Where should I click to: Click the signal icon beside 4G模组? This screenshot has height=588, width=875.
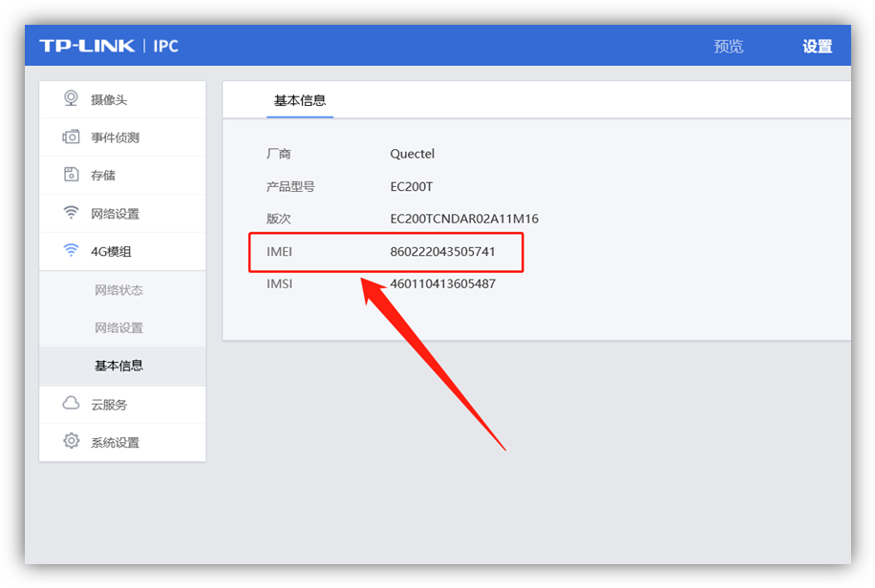point(71,250)
